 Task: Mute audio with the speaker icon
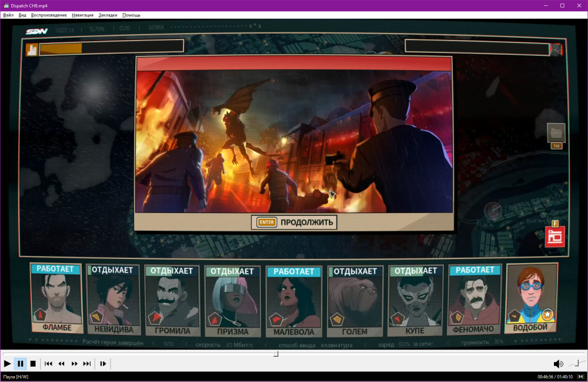click(558, 364)
